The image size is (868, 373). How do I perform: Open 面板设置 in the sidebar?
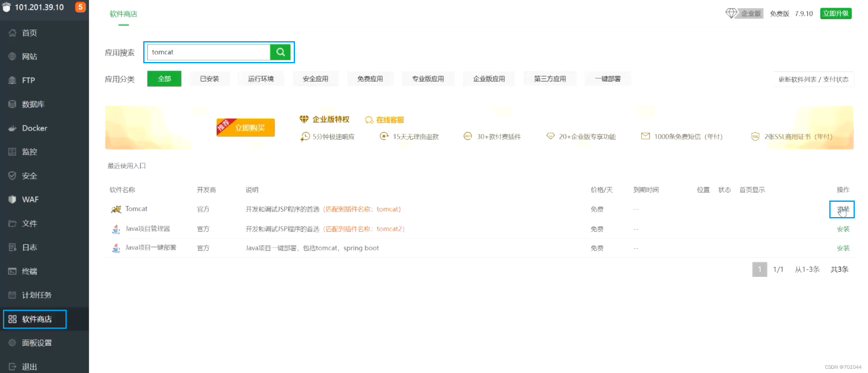(37, 343)
